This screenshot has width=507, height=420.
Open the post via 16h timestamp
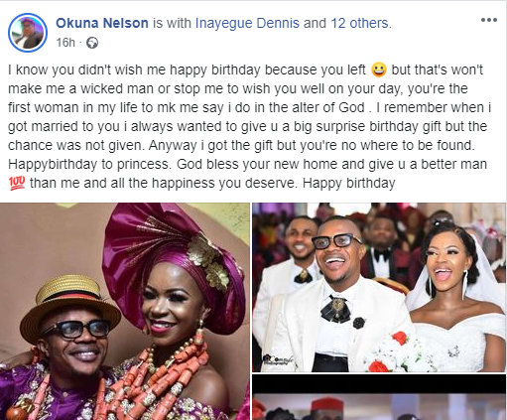pos(65,43)
